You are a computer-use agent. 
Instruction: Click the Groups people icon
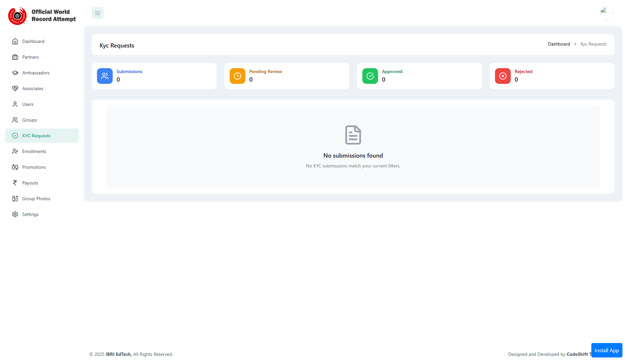[15, 120]
